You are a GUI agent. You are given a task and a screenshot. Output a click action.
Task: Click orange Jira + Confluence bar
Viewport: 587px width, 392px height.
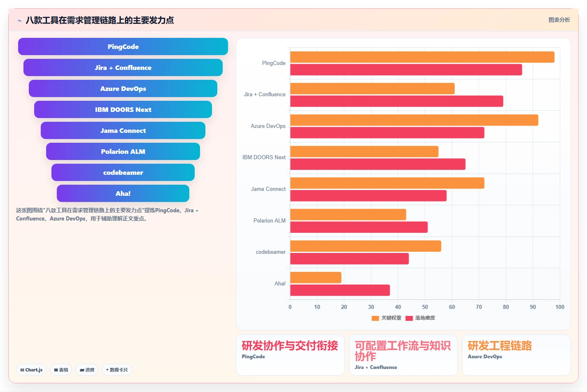point(373,88)
